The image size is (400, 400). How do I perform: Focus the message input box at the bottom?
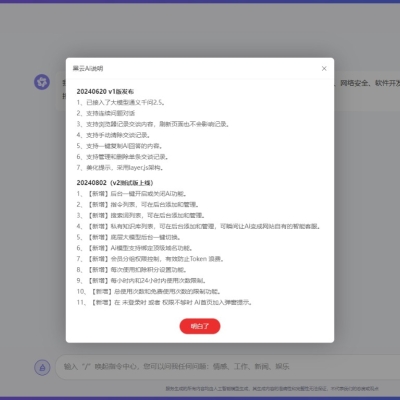click(227, 367)
